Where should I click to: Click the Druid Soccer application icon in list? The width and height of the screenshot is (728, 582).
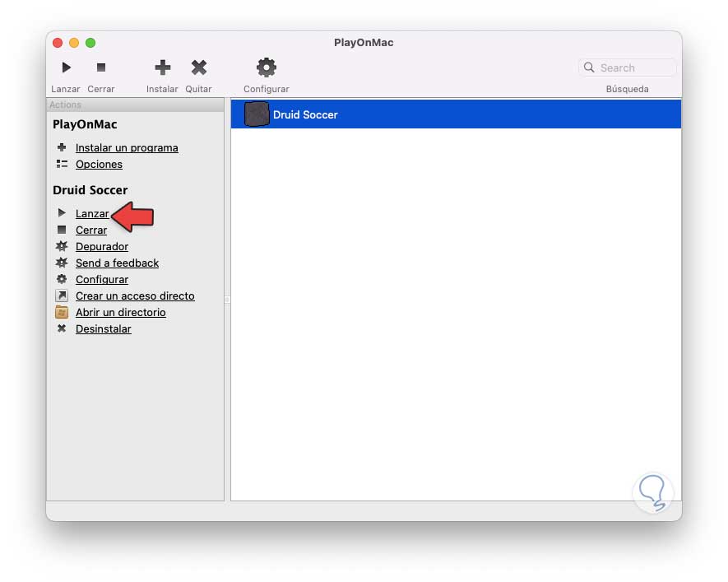257,114
